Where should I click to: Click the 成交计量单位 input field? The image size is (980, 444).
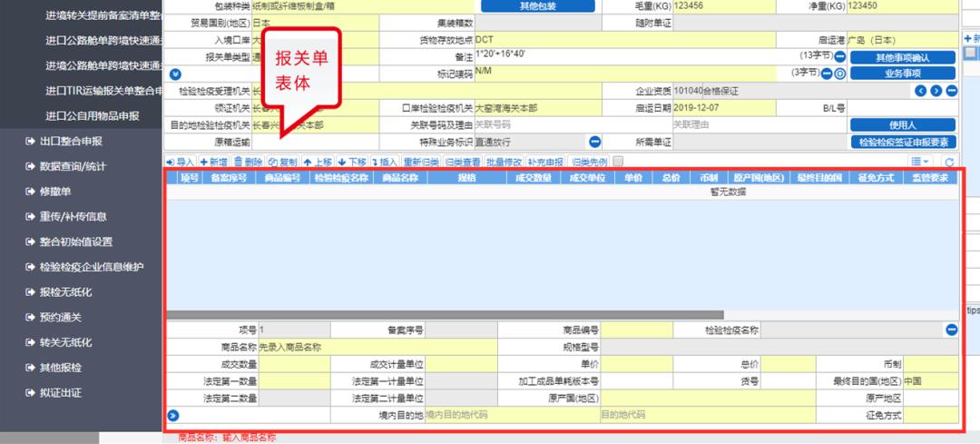pyautogui.click(x=461, y=364)
